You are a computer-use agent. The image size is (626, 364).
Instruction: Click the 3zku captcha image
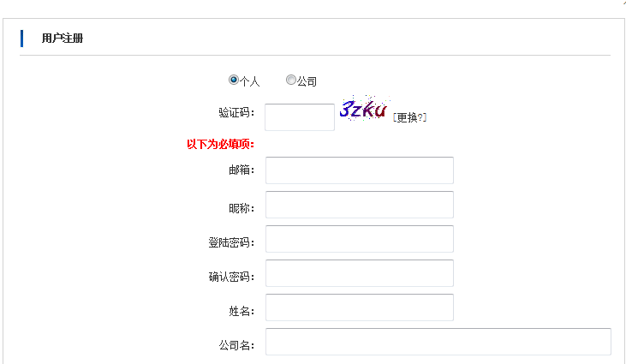(x=364, y=108)
